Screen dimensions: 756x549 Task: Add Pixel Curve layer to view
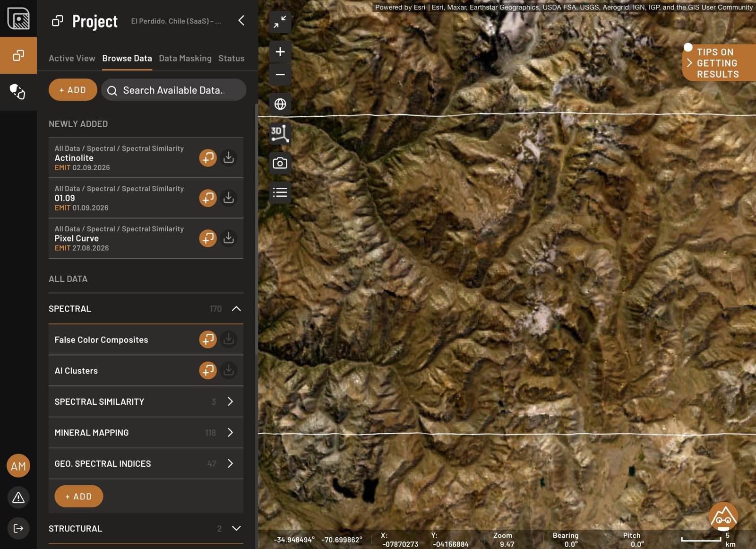click(208, 238)
